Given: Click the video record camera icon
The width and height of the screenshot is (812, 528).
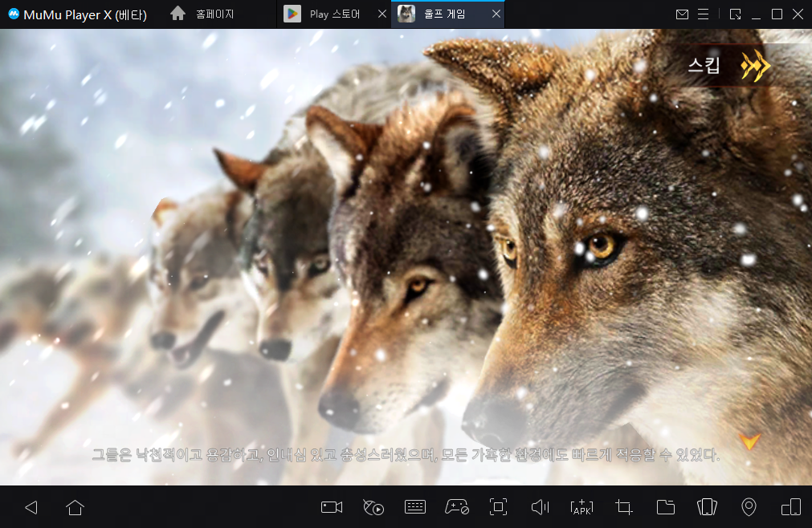Looking at the screenshot, I should pos(332,507).
